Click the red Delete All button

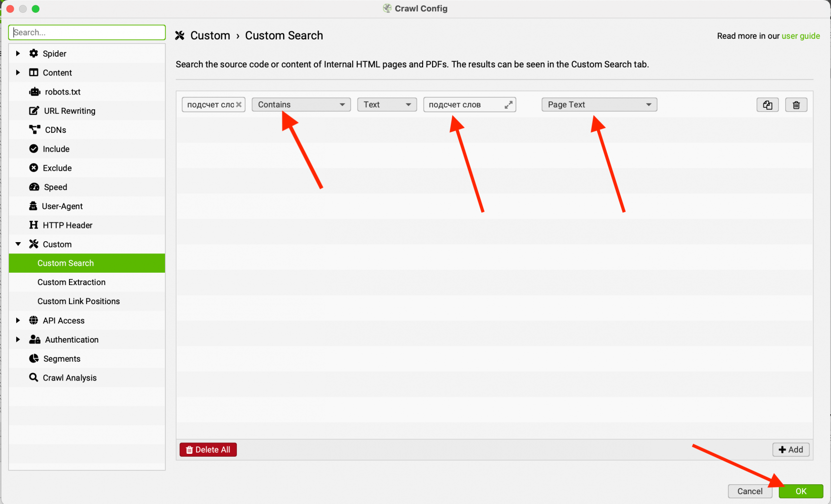(x=208, y=449)
